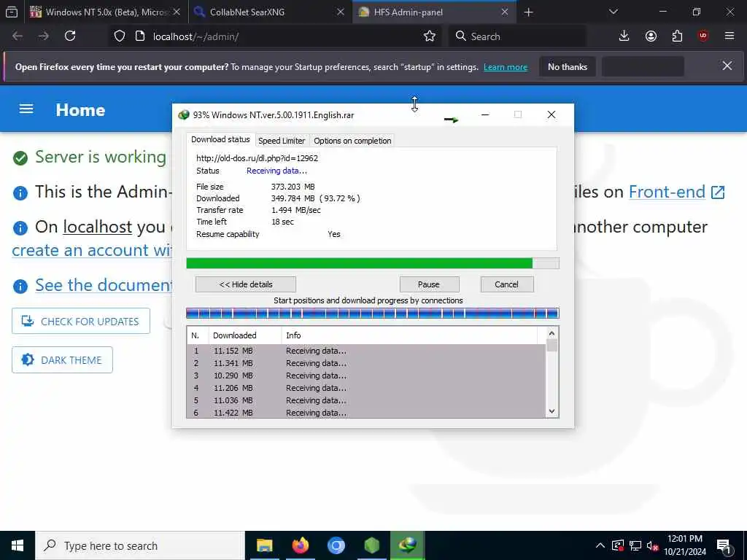Dismiss the startup notification bar
747x560 pixels.
click(x=727, y=66)
